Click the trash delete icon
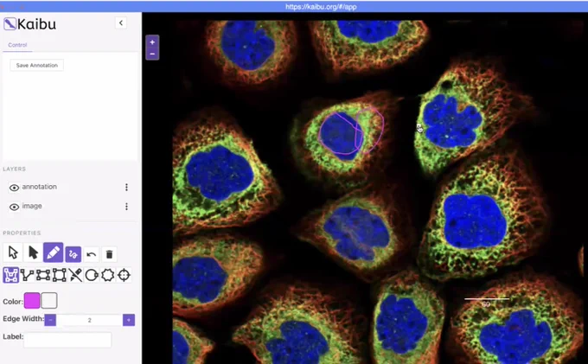This screenshot has height=364, width=588. coord(109,254)
